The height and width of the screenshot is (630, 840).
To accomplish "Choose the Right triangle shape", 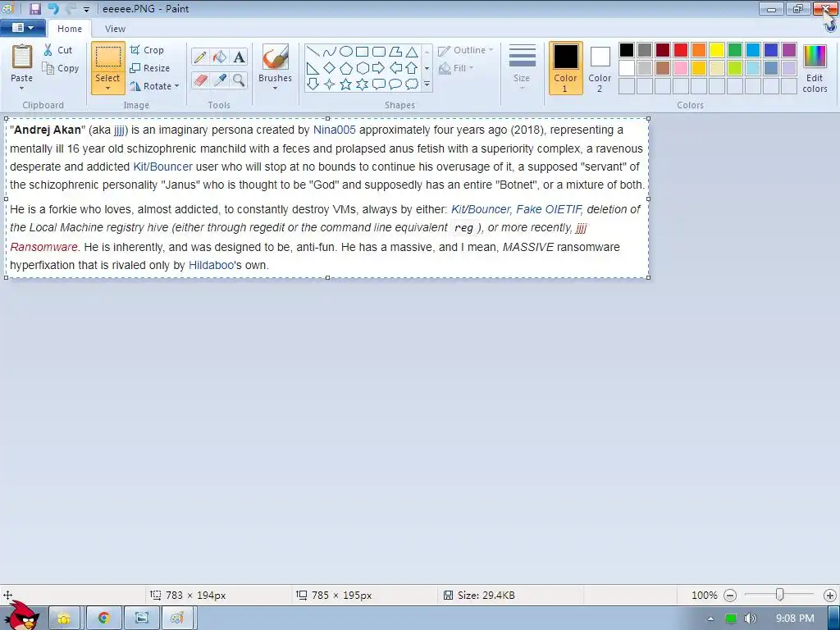I will pos(313,68).
